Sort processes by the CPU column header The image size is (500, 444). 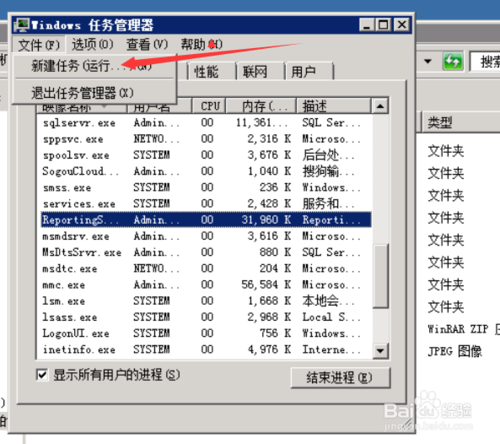pyautogui.click(x=209, y=106)
